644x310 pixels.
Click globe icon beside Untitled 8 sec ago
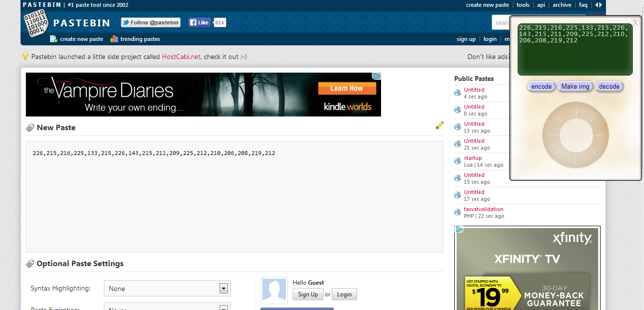[x=458, y=110]
